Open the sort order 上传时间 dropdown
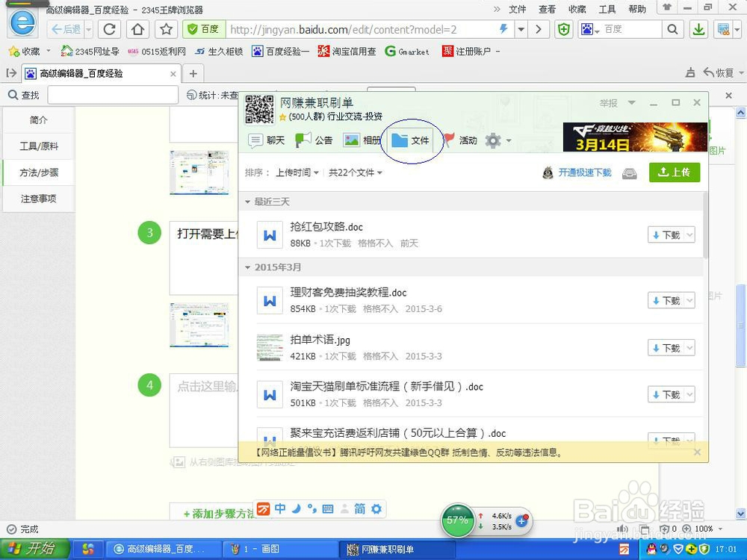This screenshot has height=560, width=747. coord(297,172)
